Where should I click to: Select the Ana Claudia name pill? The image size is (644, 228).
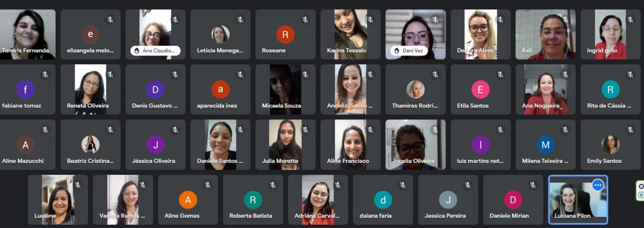coord(155,51)
